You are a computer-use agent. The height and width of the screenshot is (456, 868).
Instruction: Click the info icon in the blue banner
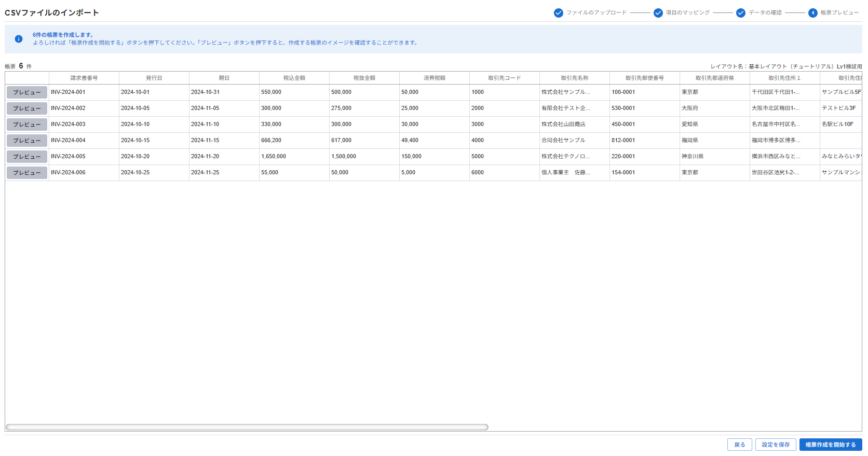(19, 39)
